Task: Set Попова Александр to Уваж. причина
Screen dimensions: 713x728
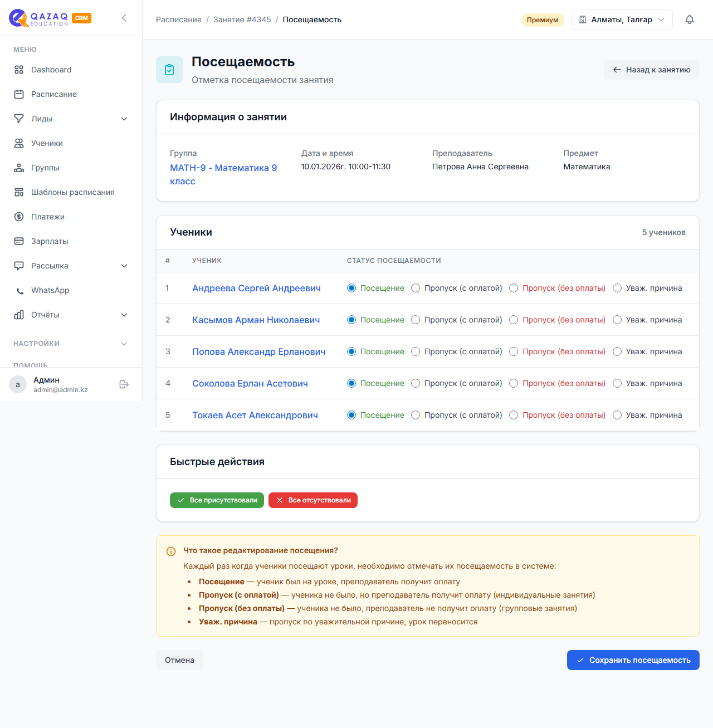Action: pos(617,351)
